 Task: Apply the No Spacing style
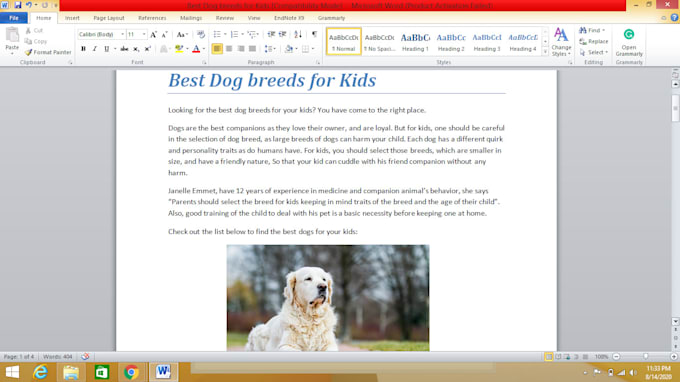coord(379,42)
